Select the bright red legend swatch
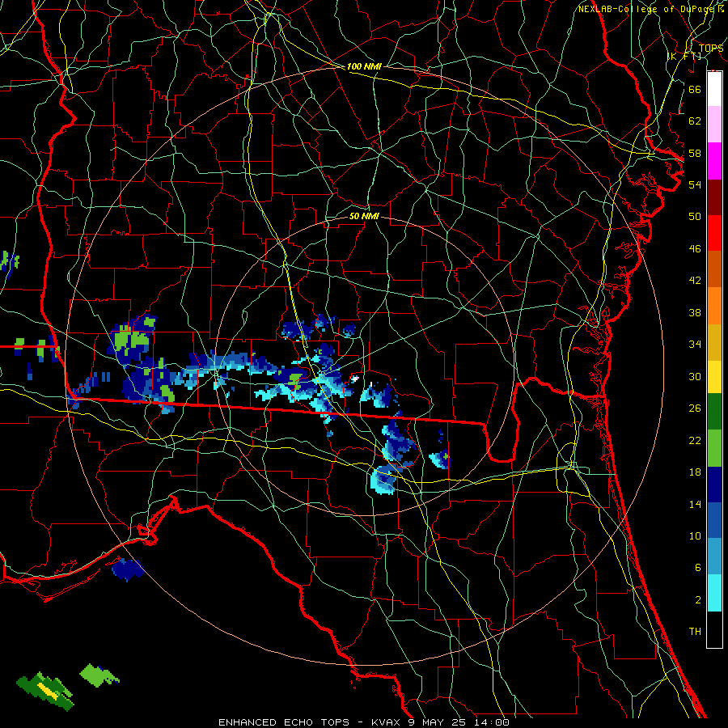The image size is (728, 728). tap(714, 233)
